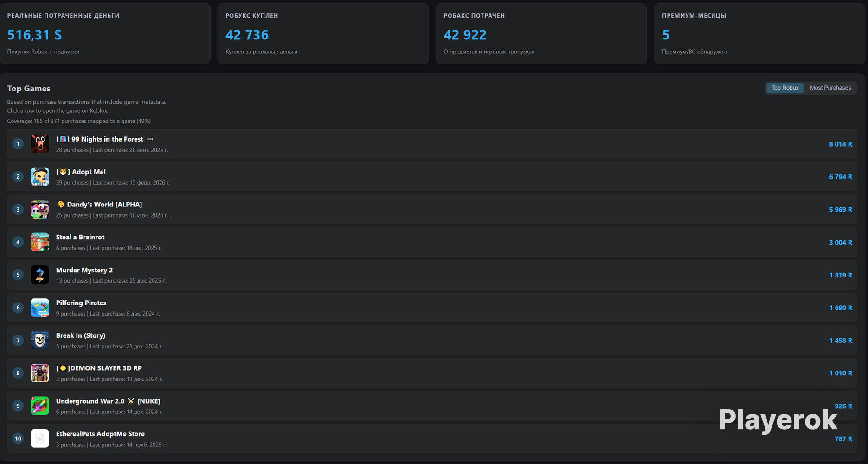Click the rank 10 badge

coord(18,438)
